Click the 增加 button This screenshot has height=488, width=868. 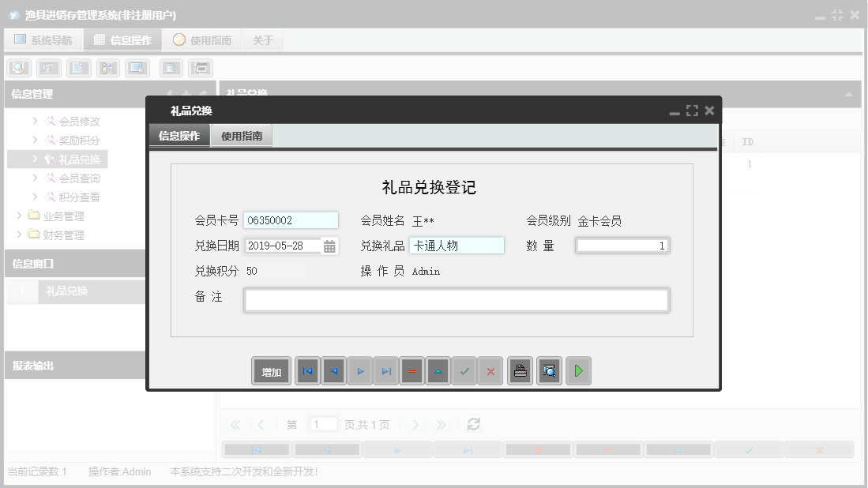[x=271, y=370]
